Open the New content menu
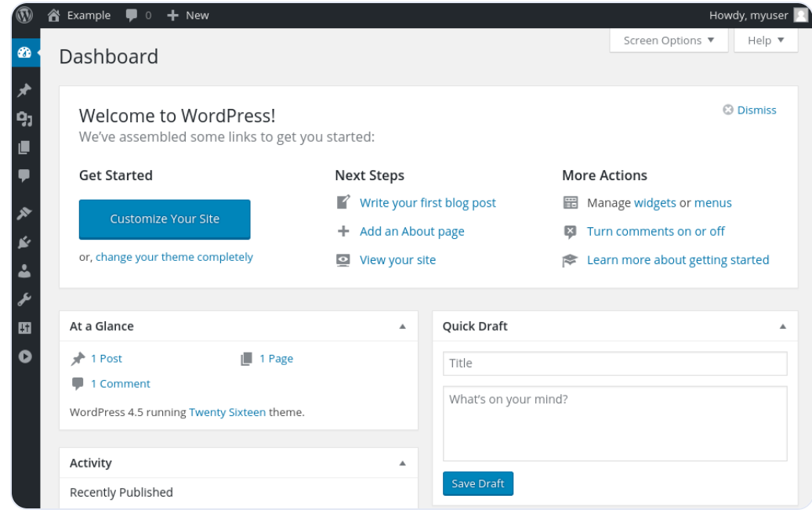Screen dimensions: 812x517 click(x=188, y=16)
